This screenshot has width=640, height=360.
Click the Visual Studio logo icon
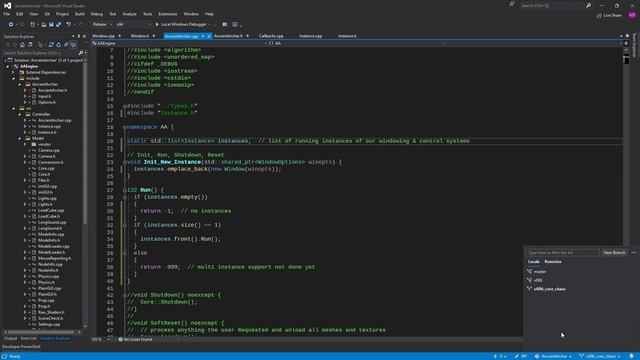tap(7, 6)
